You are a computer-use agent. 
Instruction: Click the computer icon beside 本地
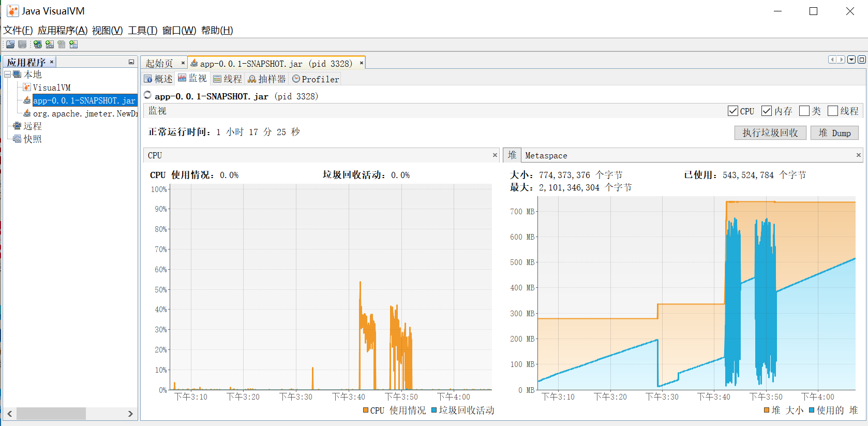(17, 75)
